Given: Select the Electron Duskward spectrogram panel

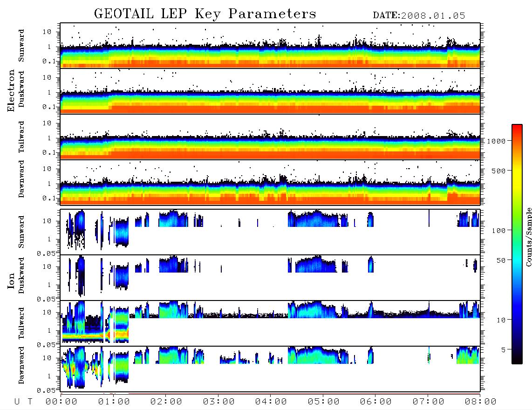Looking at the screenshot, I should point(270,91).
